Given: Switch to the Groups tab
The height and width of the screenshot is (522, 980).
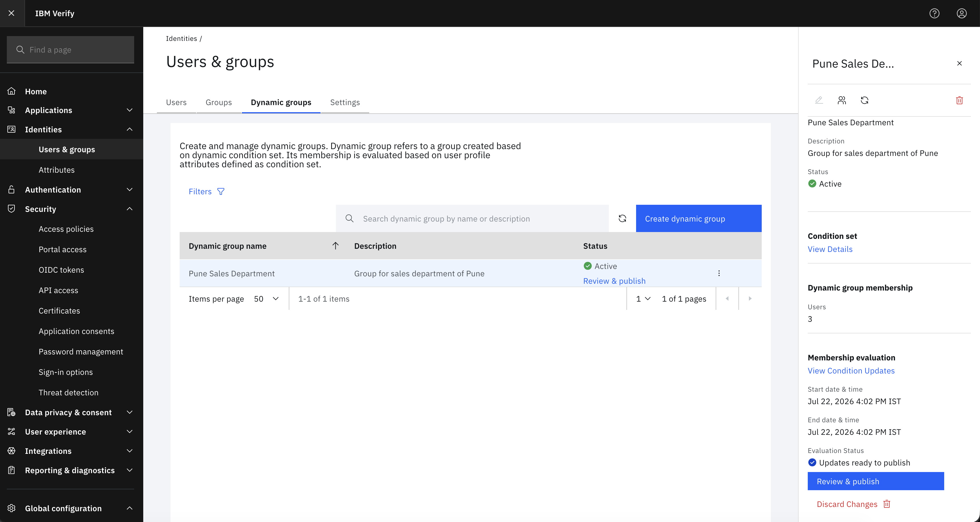Looking at the screenshot, I should (219, 102).
